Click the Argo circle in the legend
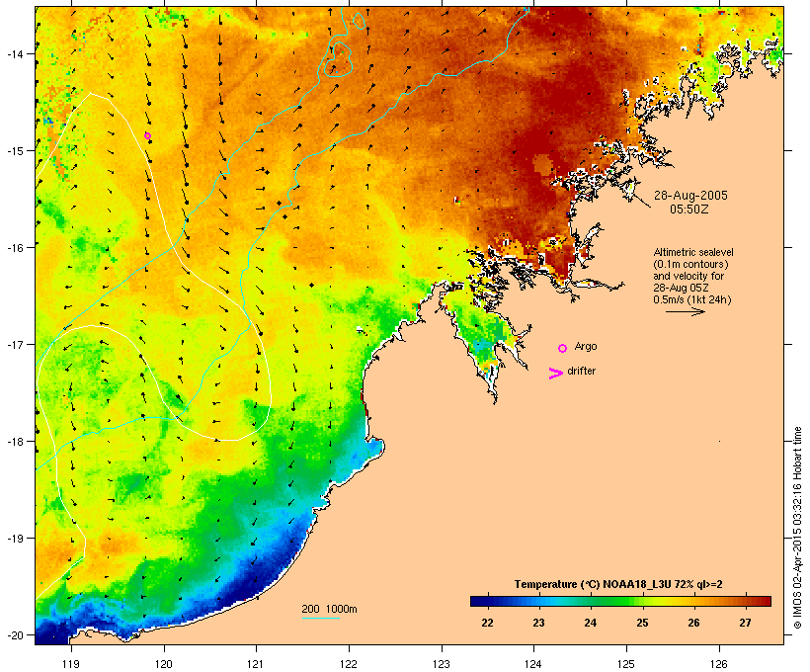The width and height of the screenshot is (810, 672). [563, 349]
